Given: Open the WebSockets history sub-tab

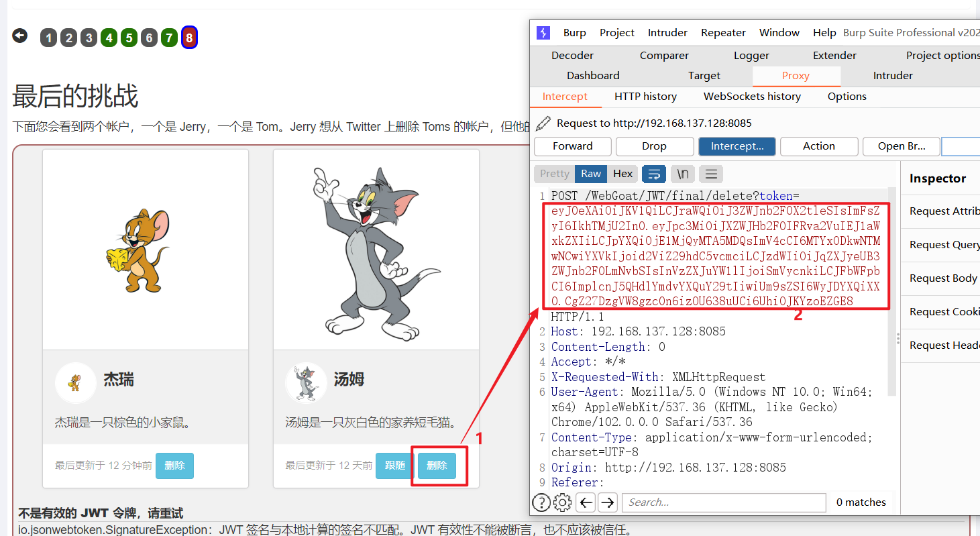Looking at the screenshot, I should (x=752, y=97).
